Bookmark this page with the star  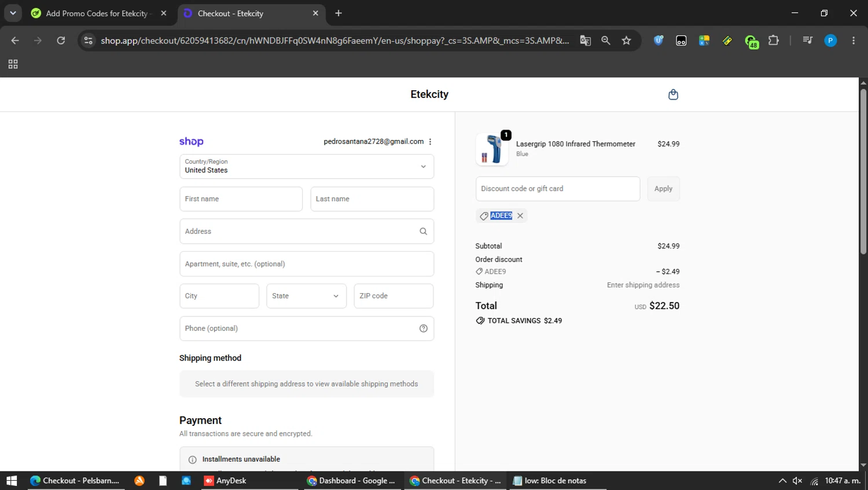[x=626, y=40]
